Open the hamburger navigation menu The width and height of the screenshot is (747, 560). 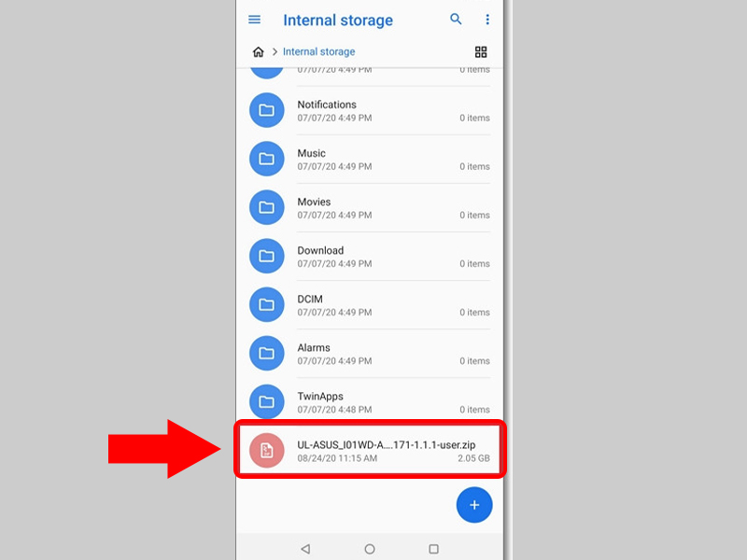coord(254,20)
